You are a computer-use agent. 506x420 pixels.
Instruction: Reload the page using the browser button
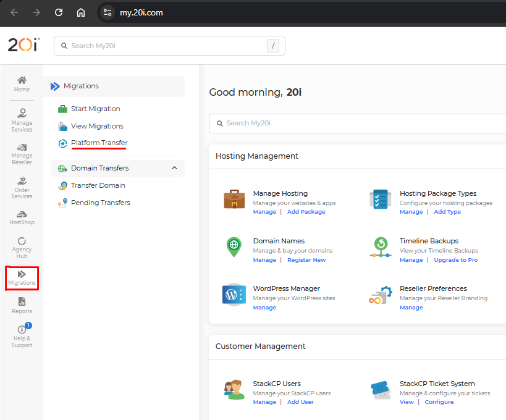(59, 12)
